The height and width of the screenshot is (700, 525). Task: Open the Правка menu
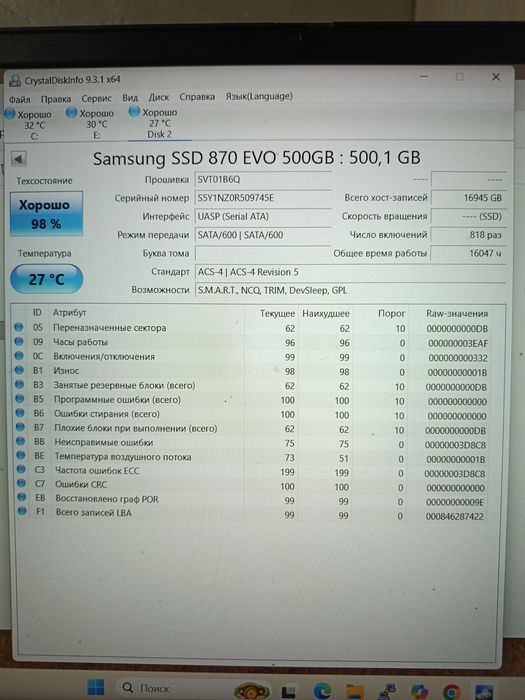[56, 99]
